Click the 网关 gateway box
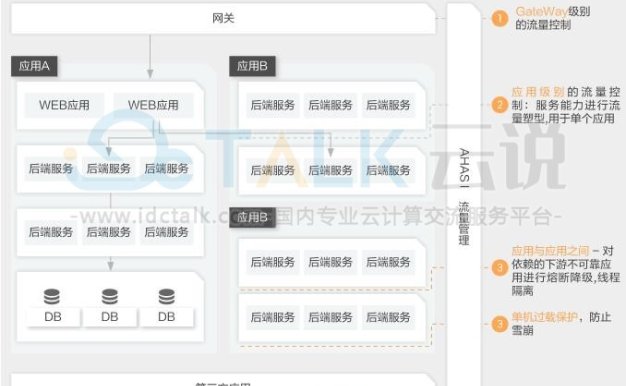Screen dimensions: 626x386 223,18
